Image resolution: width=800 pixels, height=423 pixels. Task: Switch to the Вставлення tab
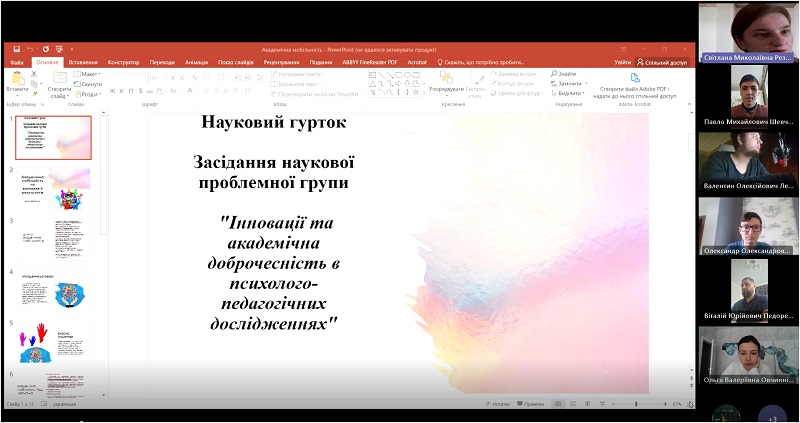[83, 62]
